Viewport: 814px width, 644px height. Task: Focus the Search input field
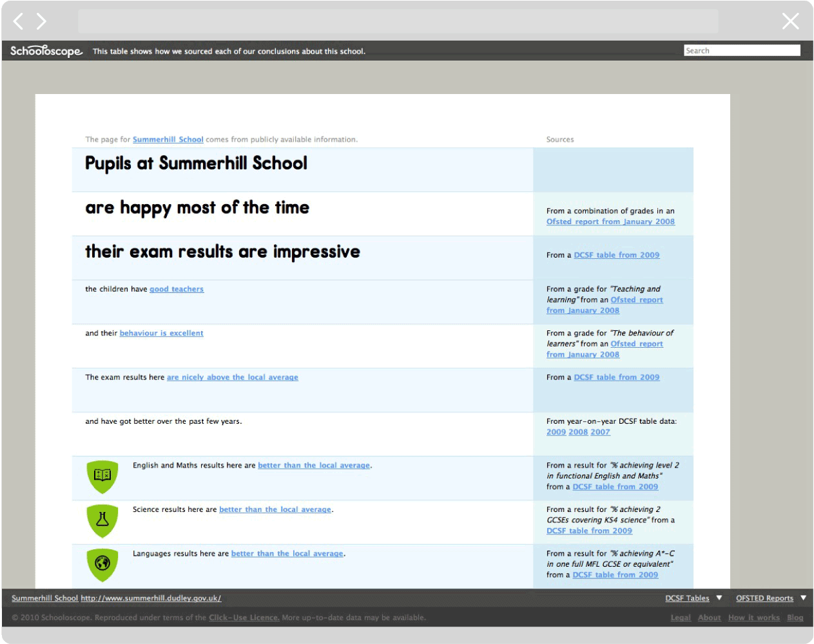[x=742, y=50]
